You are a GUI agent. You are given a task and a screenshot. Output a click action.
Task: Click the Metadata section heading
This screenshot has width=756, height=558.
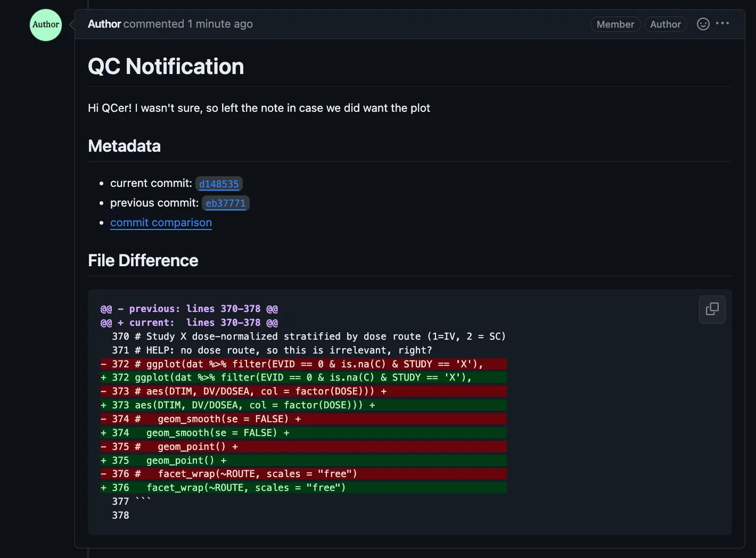click(124, 146)
